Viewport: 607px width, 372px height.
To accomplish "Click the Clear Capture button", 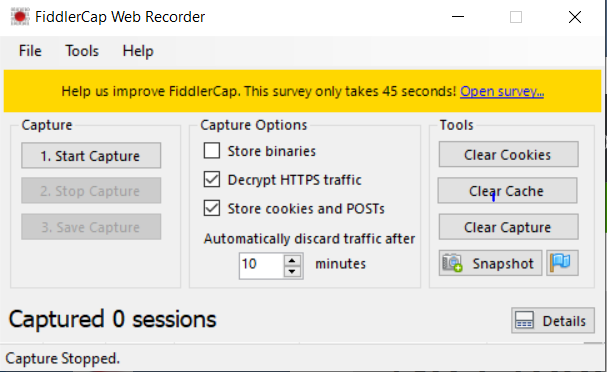I will click(x=508, y=227).
